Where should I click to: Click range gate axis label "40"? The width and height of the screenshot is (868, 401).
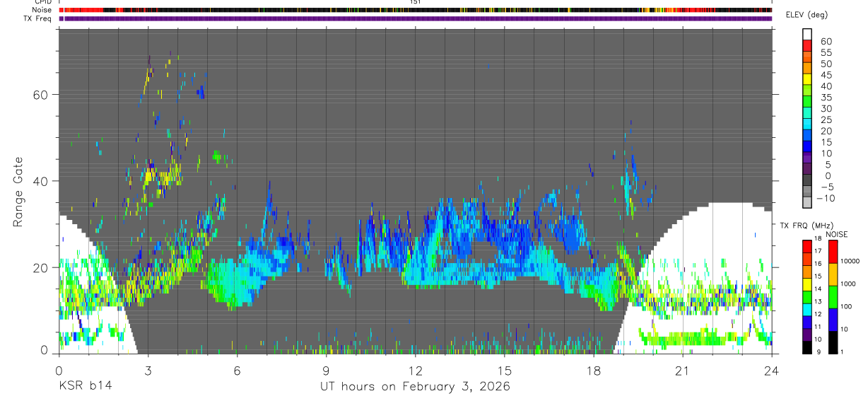click(x=42, y=181)
